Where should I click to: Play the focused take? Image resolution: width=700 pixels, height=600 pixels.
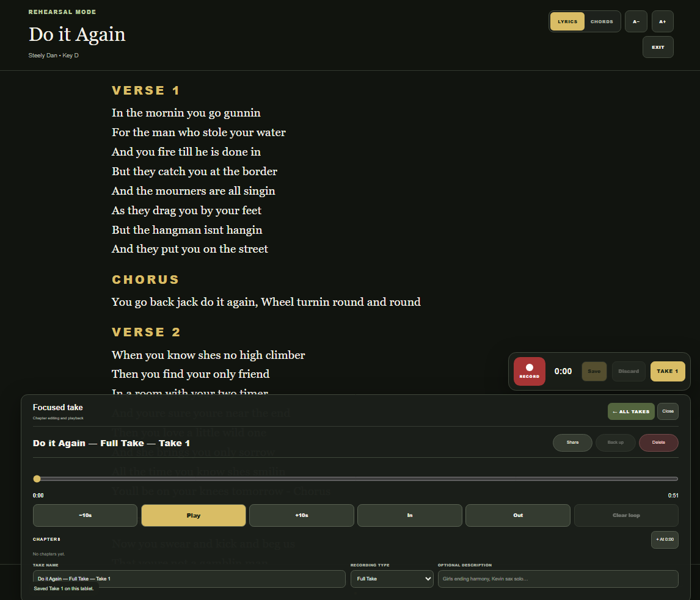(193, 515)
